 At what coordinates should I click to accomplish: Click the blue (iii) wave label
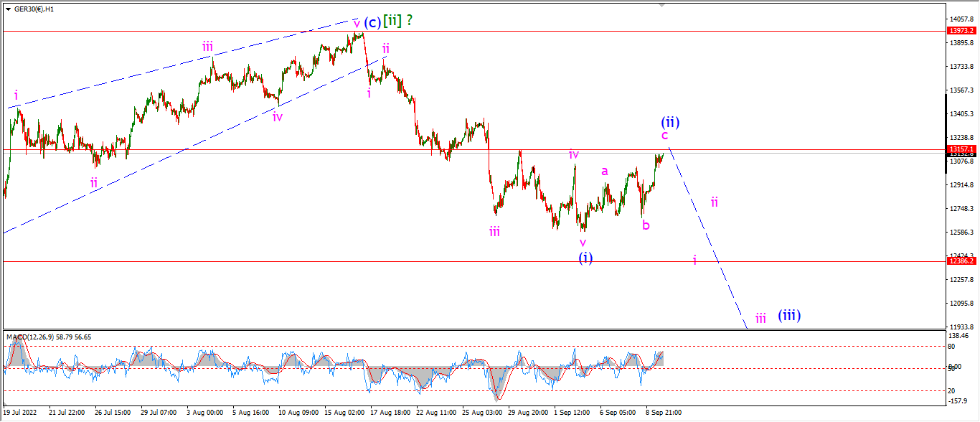pos(789,315)
